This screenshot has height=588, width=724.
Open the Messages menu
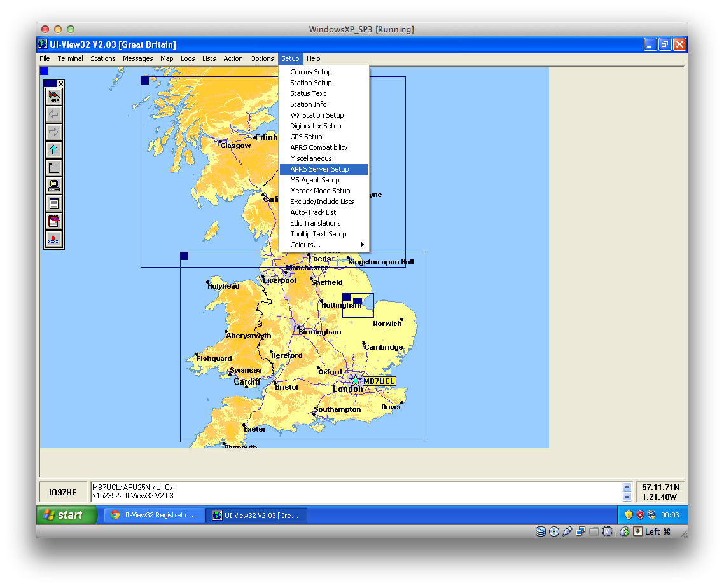pos(137,58)
